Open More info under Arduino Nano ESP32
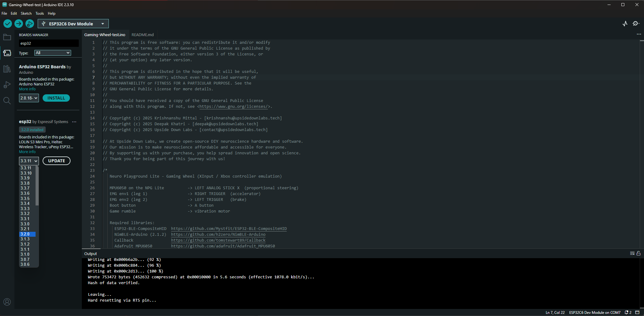This screenshot has width=644, height=316. click(27, 89)
